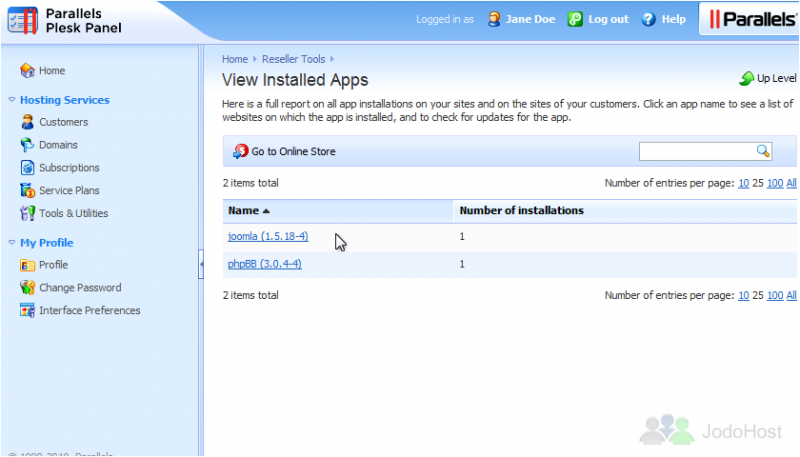Open the joomla (1.5.18-4) app link
This screenshot has width=800, height=457.
click(268, 236)
